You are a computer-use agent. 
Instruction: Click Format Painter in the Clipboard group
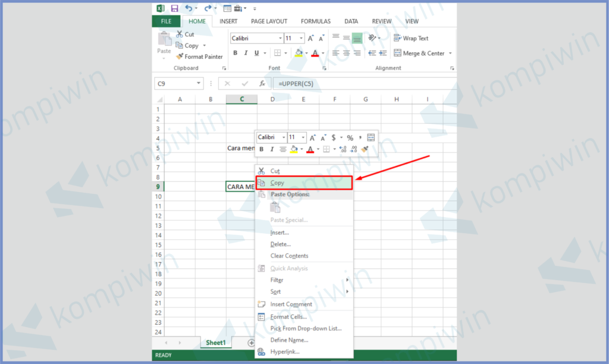[x=199, y=57]
